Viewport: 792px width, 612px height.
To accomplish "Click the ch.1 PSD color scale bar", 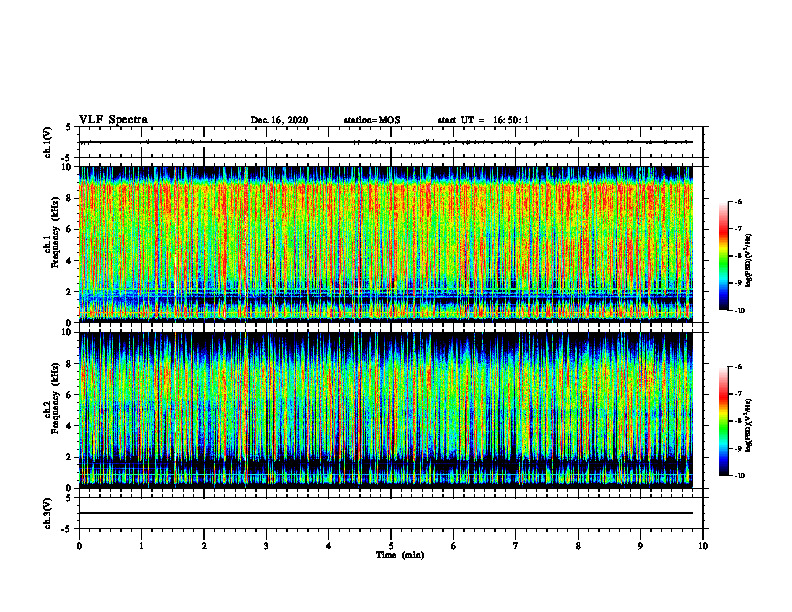I will click(x=723, y=256).
